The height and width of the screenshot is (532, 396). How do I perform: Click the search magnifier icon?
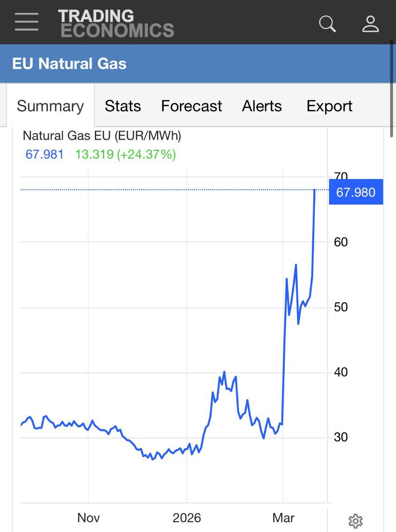pyautogui.click(x=327, y=23)
